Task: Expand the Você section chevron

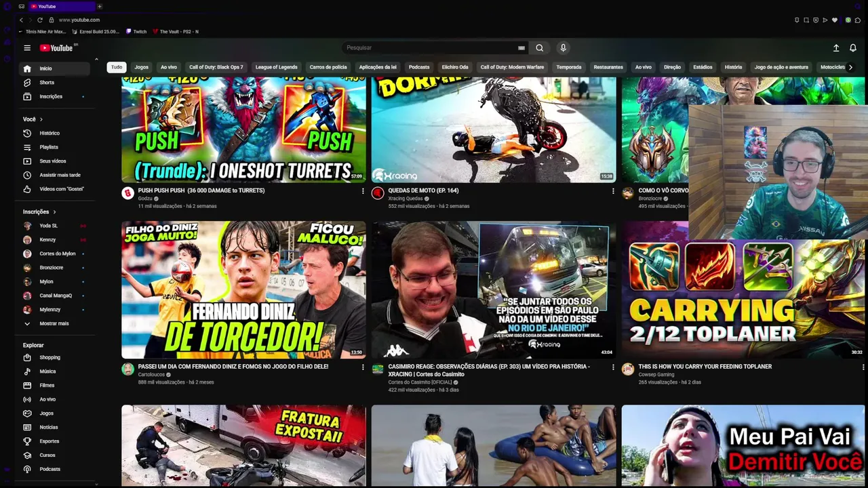Action: pos(41,119)
